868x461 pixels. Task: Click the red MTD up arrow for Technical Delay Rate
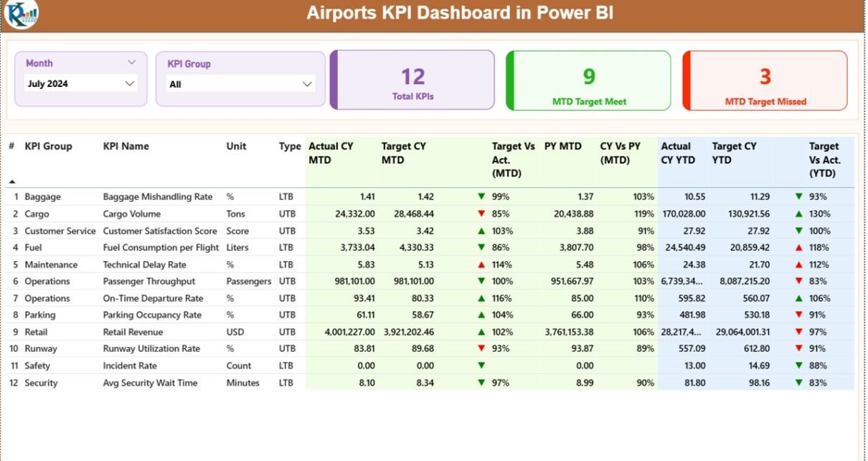click(x=481, y=264)
